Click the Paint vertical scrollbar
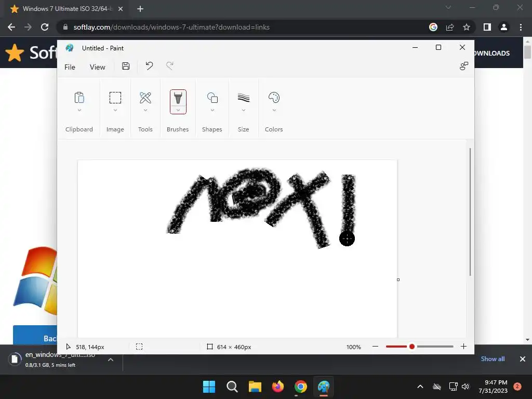 click(470, 212)
